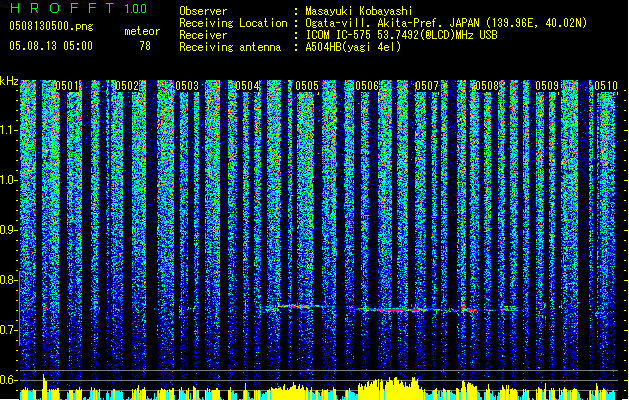Click the 0501 time marker
This screenshot has height=400, width=629.
pyautogui.click(x=67, y=87)
